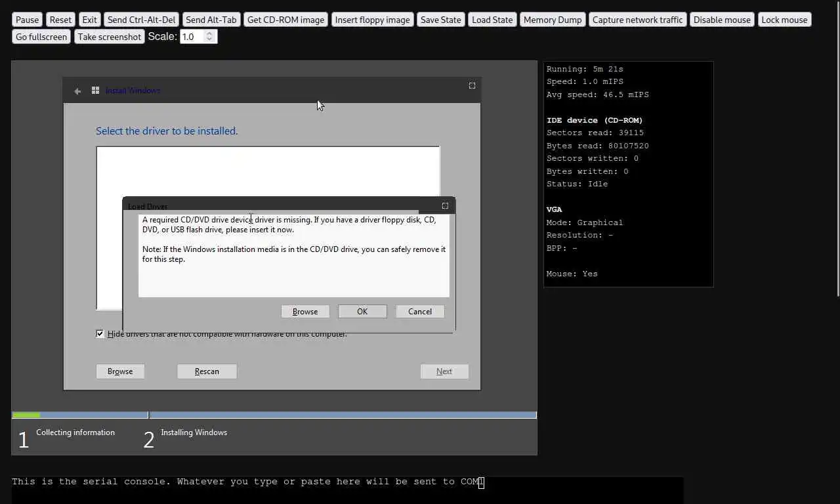Viewport: 840px width, 504px height.
Task: Click the 'Running: 5m 21s' status line
Action: tap(585, 69)
